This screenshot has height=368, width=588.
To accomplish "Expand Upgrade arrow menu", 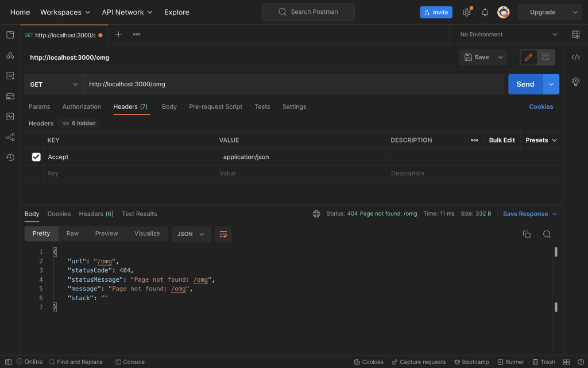I will pos(575,13).
